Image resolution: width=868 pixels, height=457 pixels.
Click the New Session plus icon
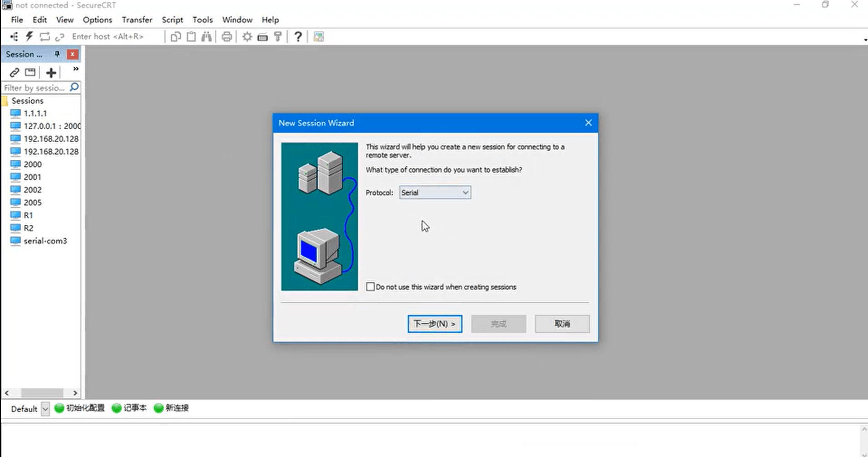pos(51,72)
